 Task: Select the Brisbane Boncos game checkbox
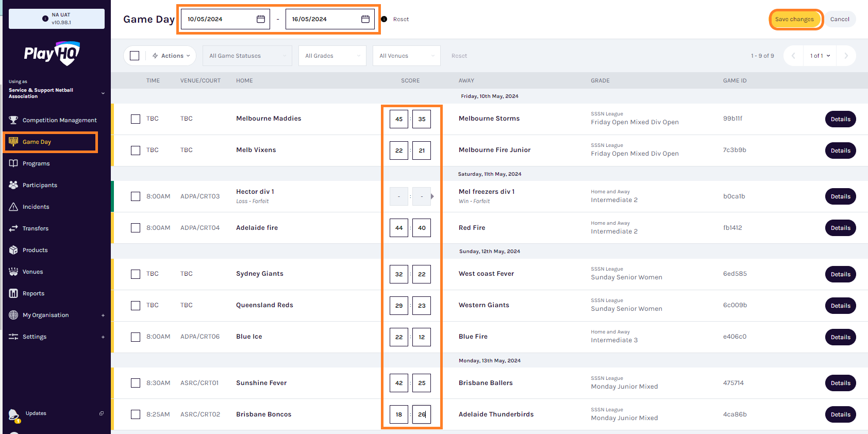[x=136, y=414]
